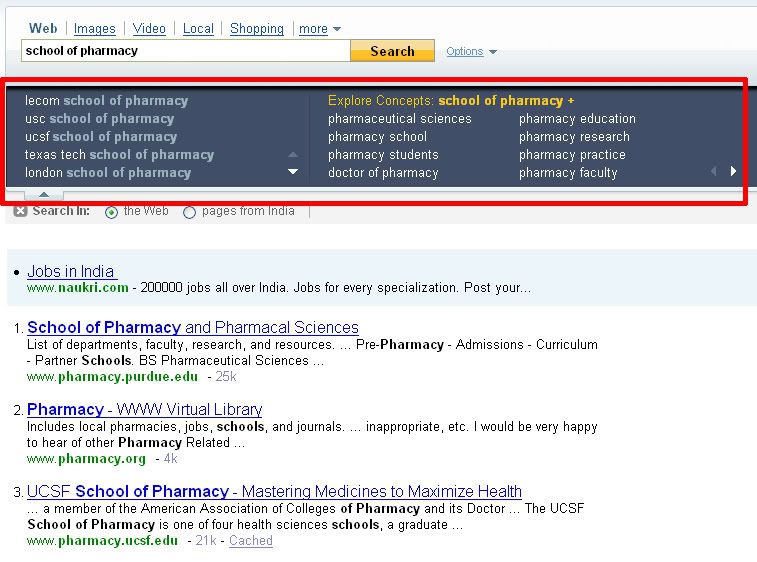Viewport: 757px width, 562px height.
Task: Select ucsf school of pharmacy suggestion
Action: click(x=101, y=137)
